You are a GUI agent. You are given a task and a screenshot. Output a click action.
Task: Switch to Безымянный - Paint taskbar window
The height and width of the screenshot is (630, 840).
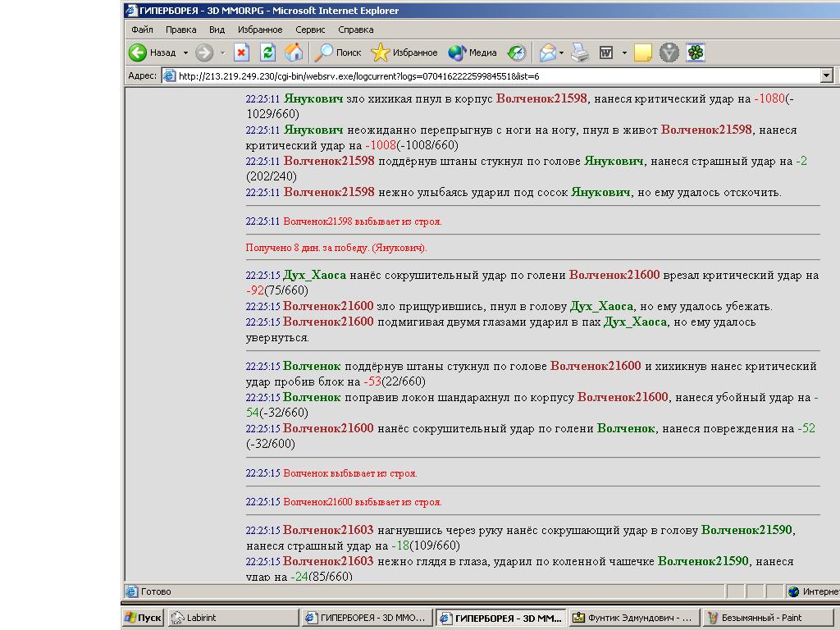pyautogui.click(x=768, y=618)
